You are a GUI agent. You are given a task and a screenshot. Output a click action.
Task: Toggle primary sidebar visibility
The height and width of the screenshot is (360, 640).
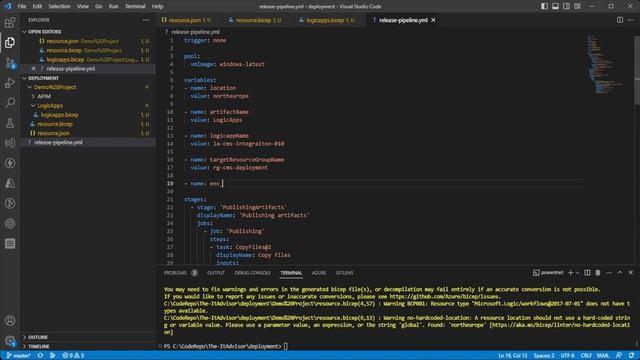tap(544, 6)
